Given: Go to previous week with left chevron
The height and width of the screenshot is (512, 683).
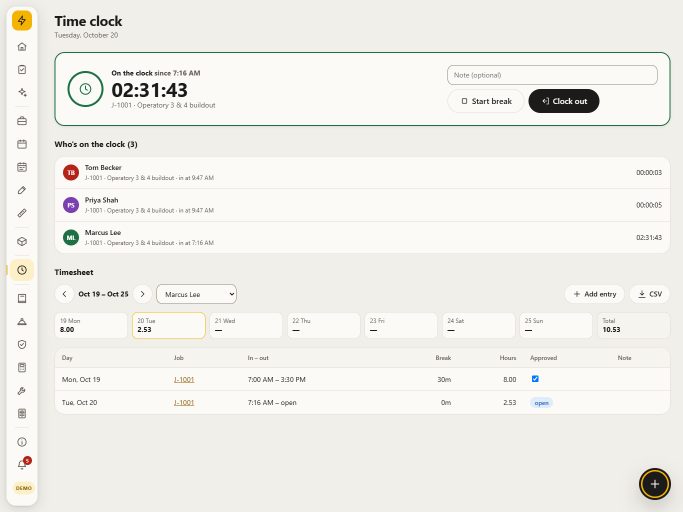Looking at the screenshot, I should (64, 294).
